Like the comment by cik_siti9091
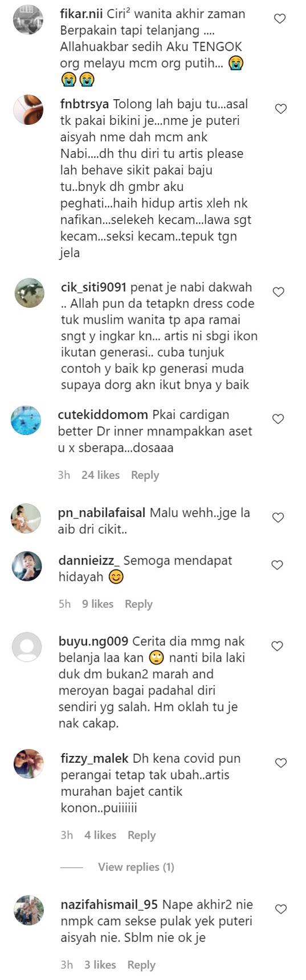 click(279, 292)
